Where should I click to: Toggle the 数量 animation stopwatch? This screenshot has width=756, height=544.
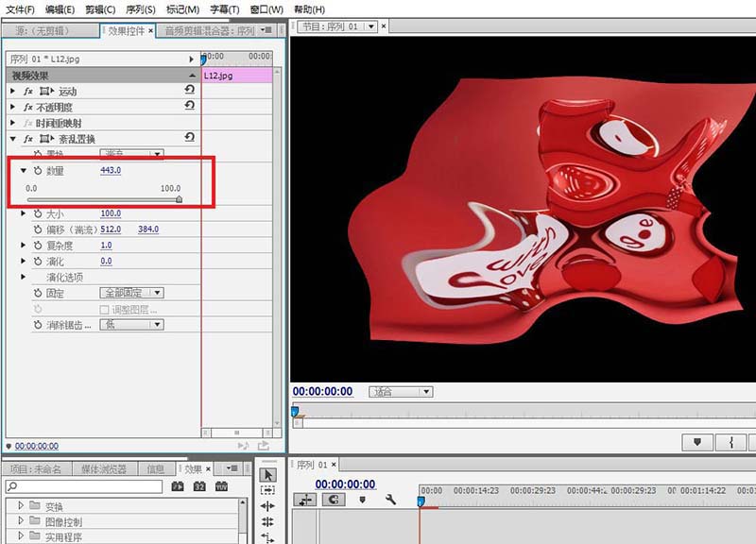click(38, 171)
